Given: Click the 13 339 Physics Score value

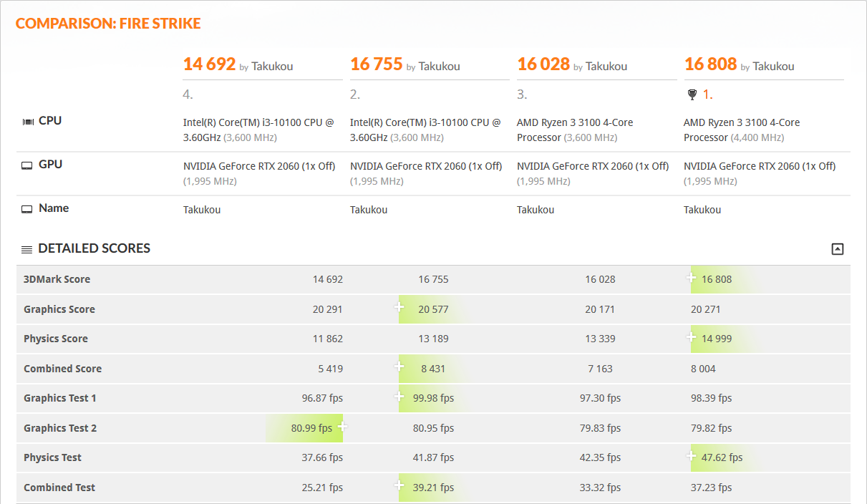Looking at the screenshot, I should 600,339.
